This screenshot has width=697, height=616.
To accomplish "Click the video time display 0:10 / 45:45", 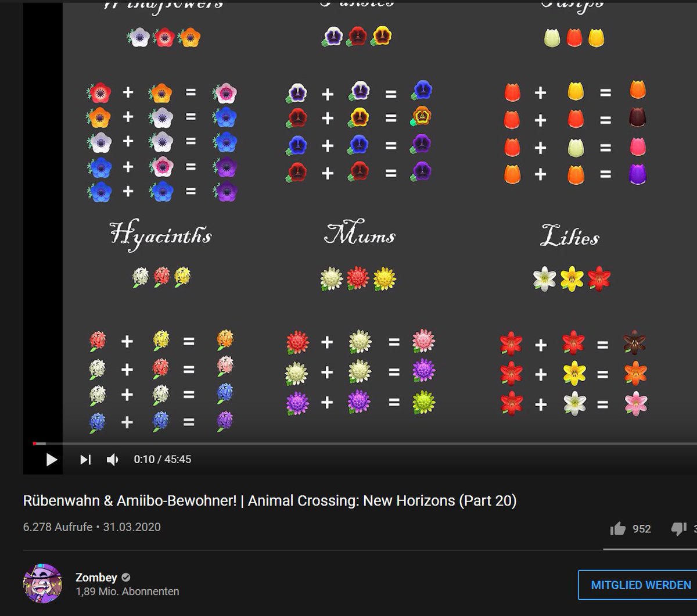I will point(162,459).
